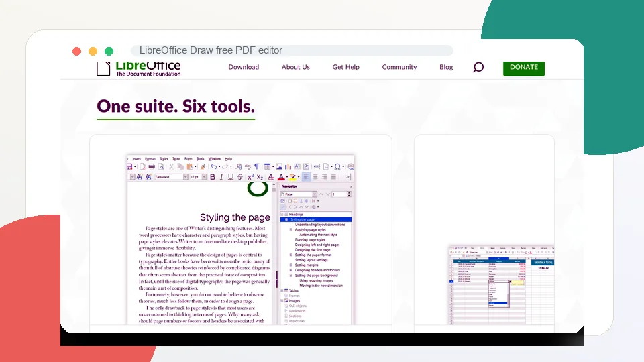Open the font name dropdown arrow
Viewport: 644px width, 362px height.
tap(186, 177)
